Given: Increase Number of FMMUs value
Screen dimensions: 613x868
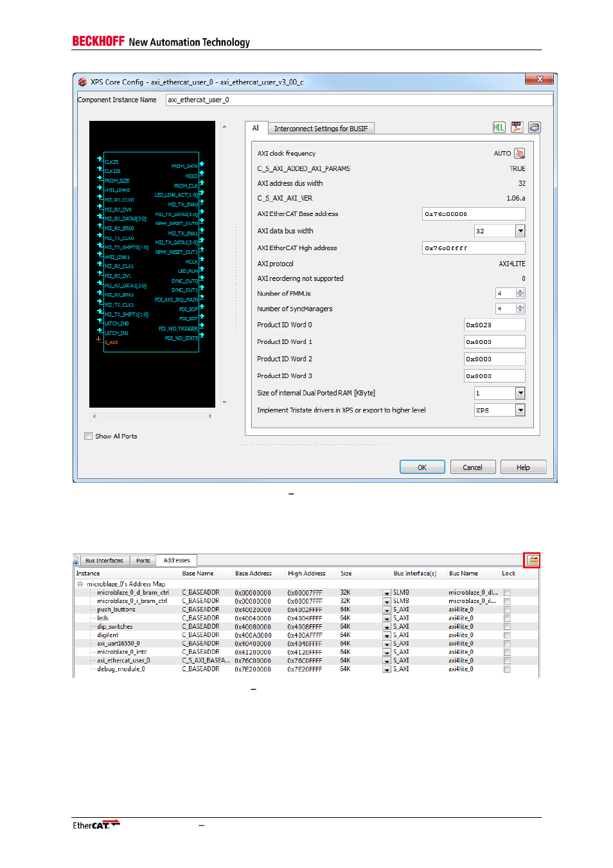Looking at the screenshot, I should (520, 291).
